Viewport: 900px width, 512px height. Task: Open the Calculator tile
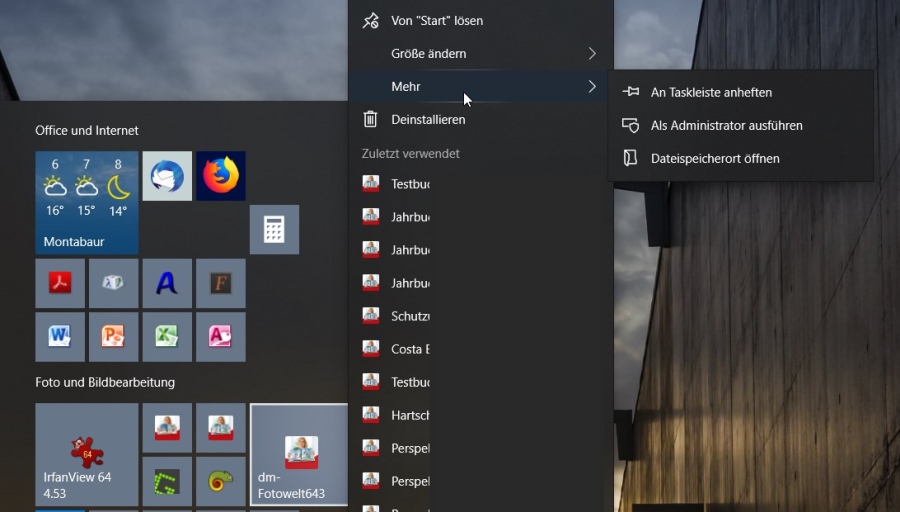(274, 230)
